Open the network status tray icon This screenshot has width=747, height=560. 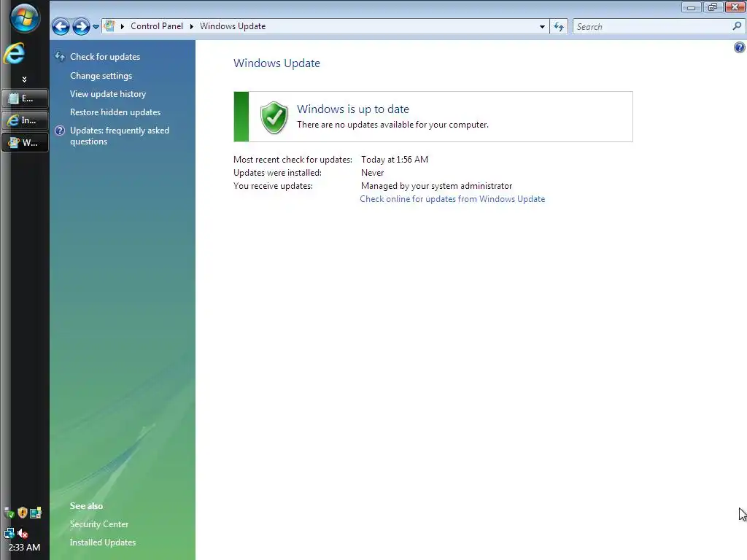(x=9, y=533)
